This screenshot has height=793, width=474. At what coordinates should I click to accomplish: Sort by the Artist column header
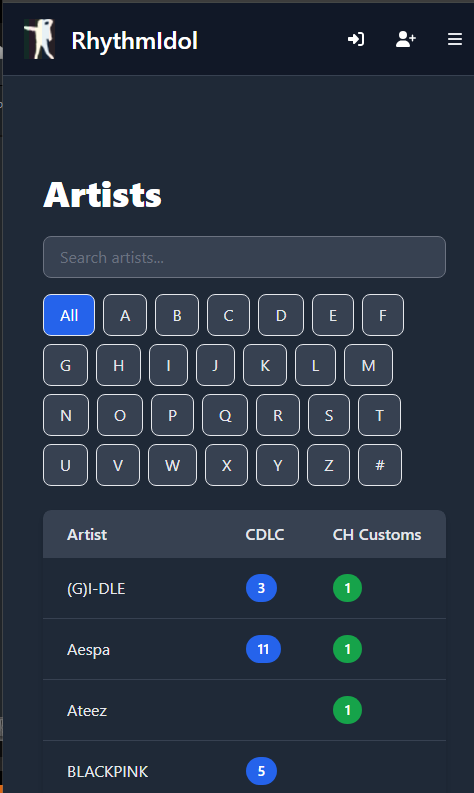click(87, 535)
